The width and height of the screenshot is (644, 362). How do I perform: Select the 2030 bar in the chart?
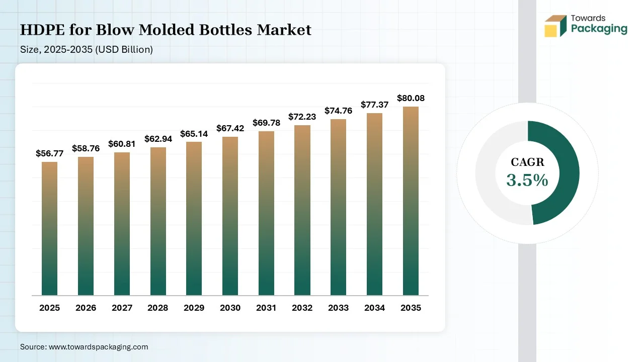[230, 216]
